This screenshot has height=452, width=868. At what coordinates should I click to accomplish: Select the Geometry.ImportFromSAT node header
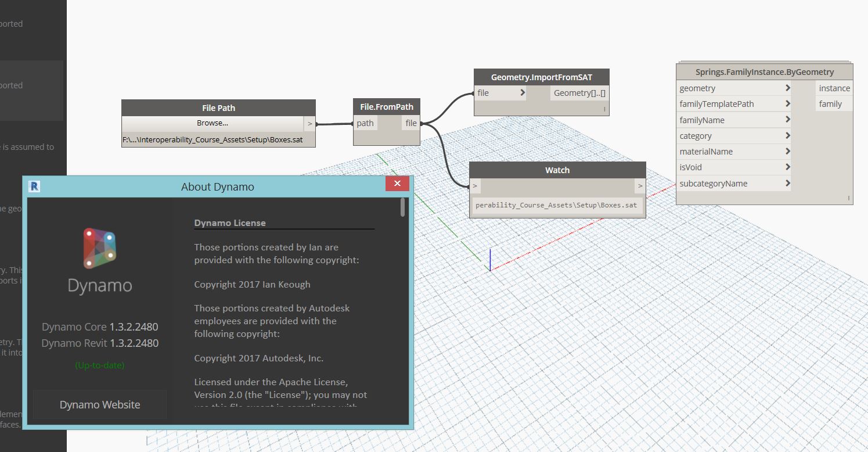tap(542, 77)
